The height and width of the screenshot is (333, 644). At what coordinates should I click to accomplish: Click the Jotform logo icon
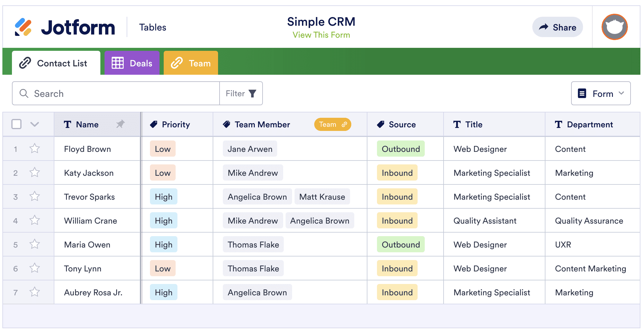point(23,27)
